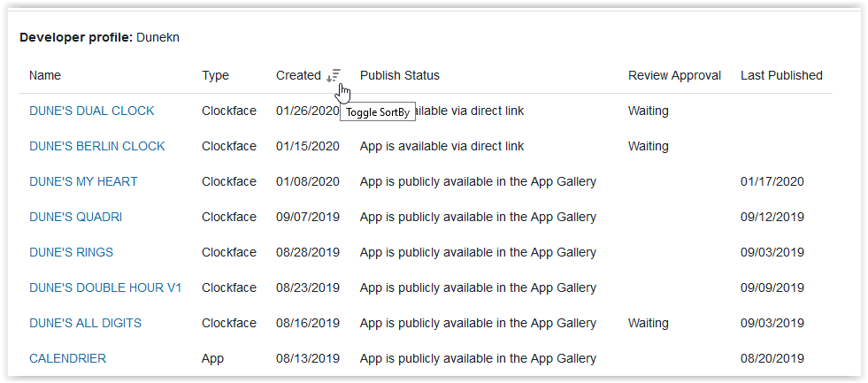The image size is (868, 383).
Task: Select the 01/15/2020 created date cell
Action: tap(307, 146)
